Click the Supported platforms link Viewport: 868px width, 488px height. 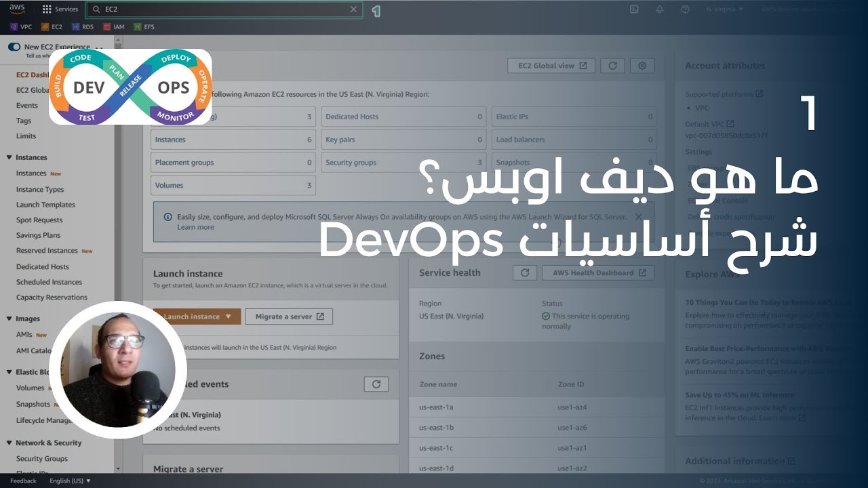(x=724, y=94)
